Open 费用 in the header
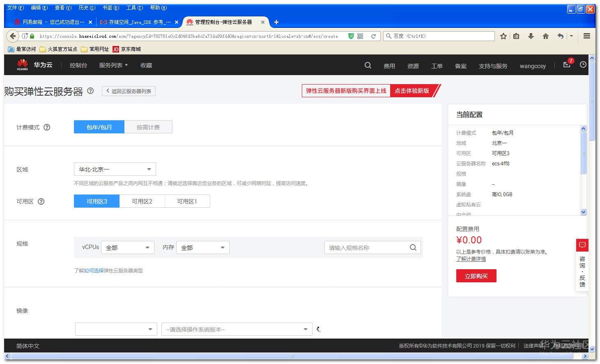This screenshot has width=600, height=364. tap(389, 66)
